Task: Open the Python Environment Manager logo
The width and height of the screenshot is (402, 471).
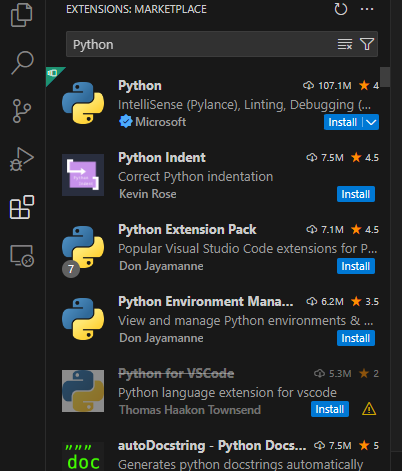Action: click(83, 319)
